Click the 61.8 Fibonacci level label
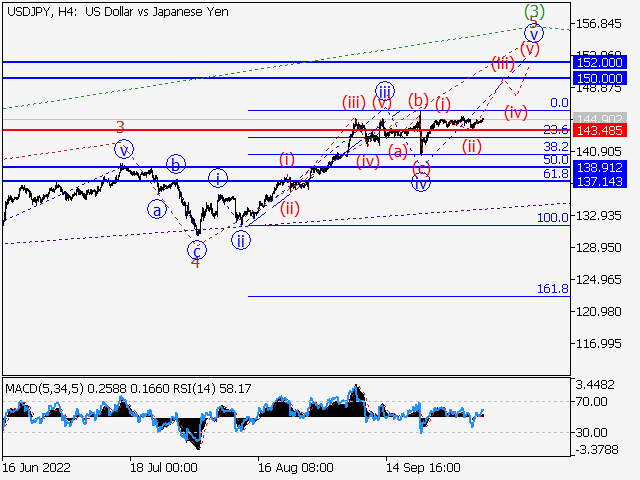The image size is (640, 480). 556,174
